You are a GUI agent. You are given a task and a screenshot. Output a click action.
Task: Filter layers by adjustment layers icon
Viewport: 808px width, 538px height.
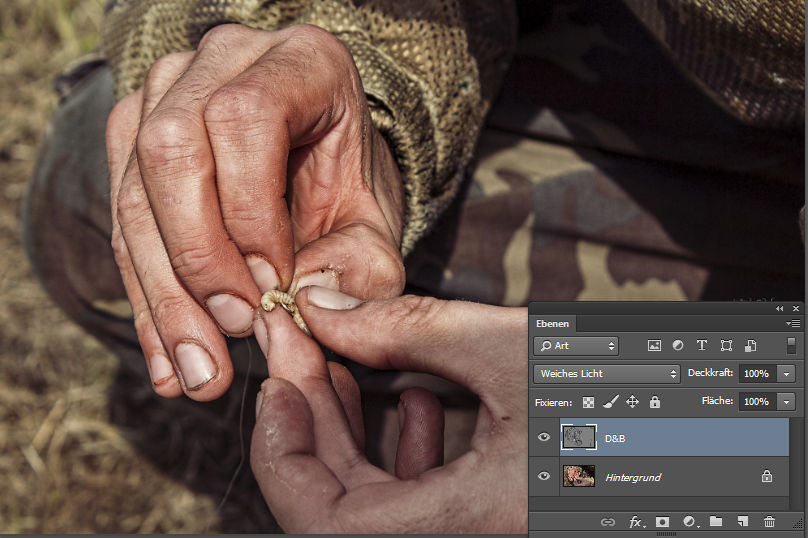point(678,346)
